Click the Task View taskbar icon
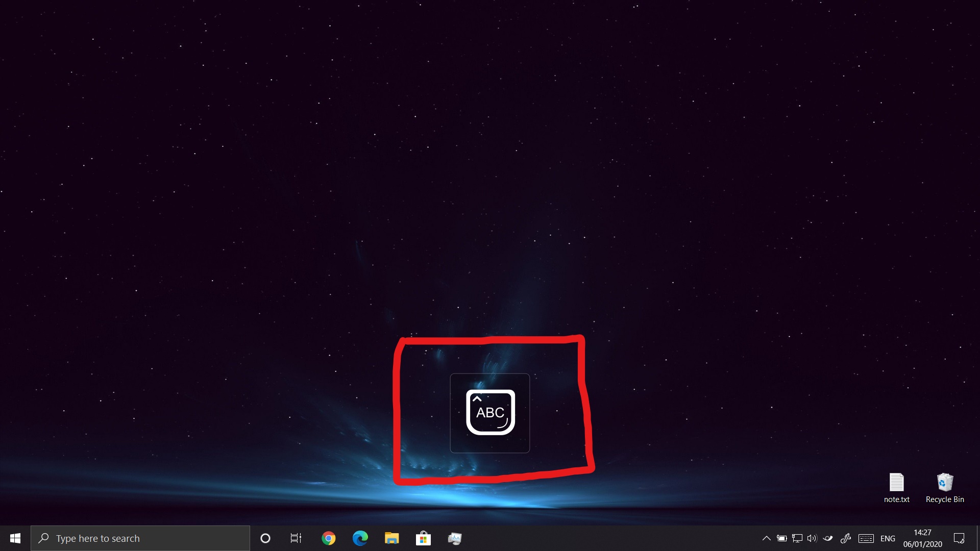The height and width of the screenshot is (551, 980). coord(296,538)
